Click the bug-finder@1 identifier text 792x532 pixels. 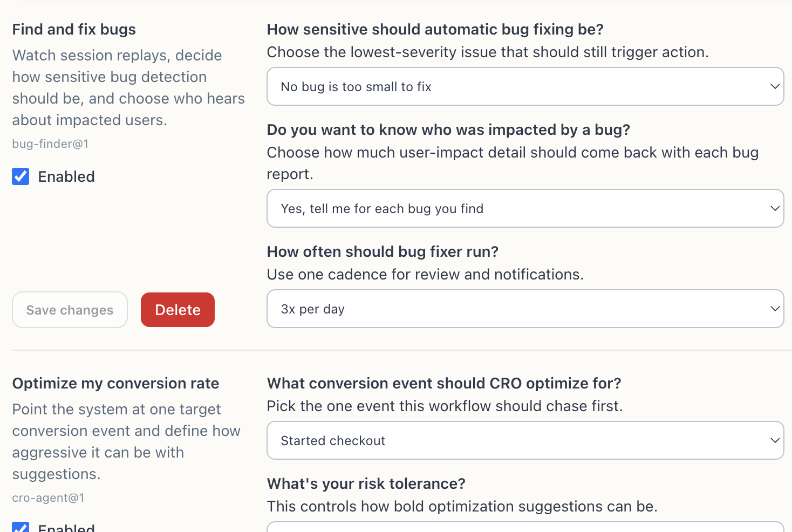[50, 144]
